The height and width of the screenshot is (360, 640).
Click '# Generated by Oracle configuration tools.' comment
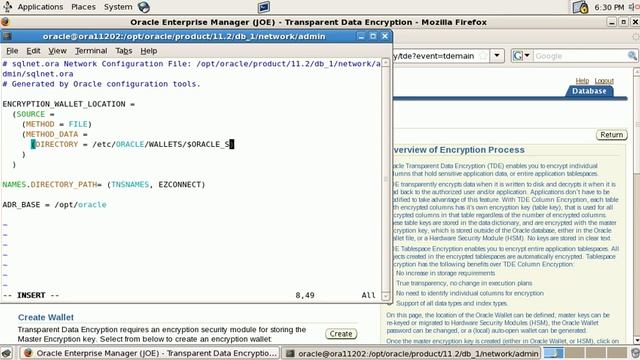coord(101,84)
